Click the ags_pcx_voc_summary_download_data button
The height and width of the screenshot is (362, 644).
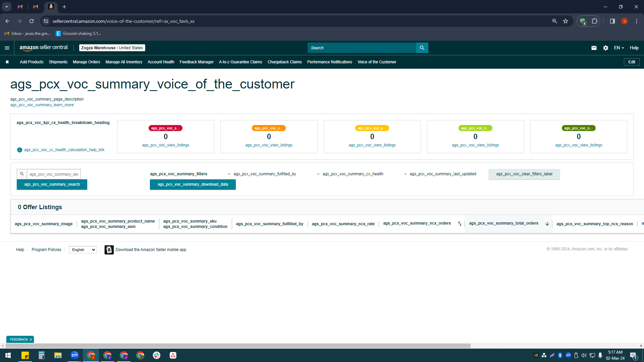pos(193,184)
